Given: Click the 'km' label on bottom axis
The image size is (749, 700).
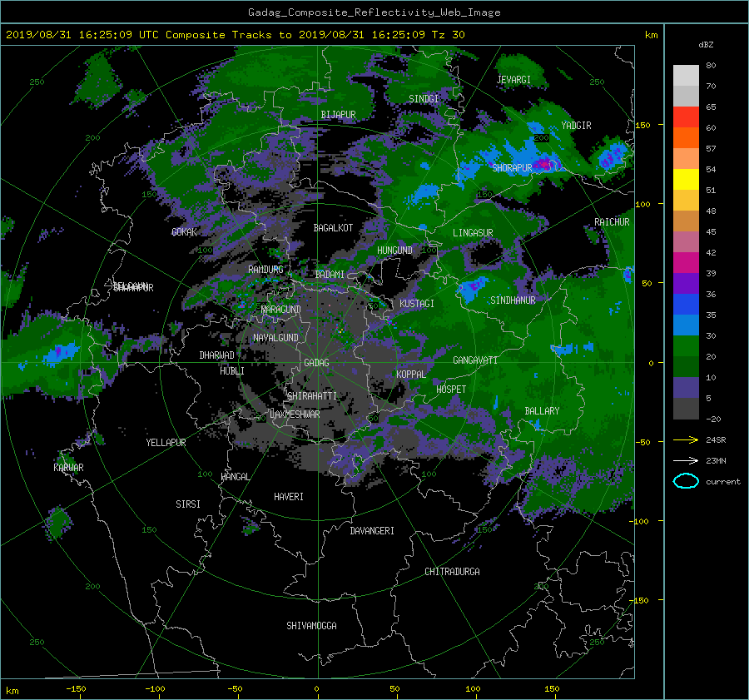Looking at the screenshot, I should click(12, 691).
